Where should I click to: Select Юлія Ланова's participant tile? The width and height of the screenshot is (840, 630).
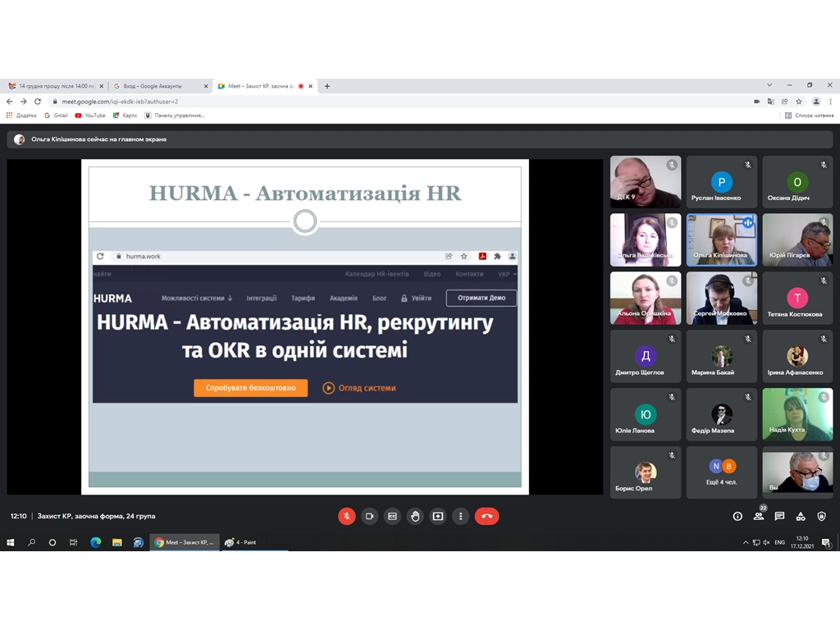pyautogui.click(x=646, y=414)
